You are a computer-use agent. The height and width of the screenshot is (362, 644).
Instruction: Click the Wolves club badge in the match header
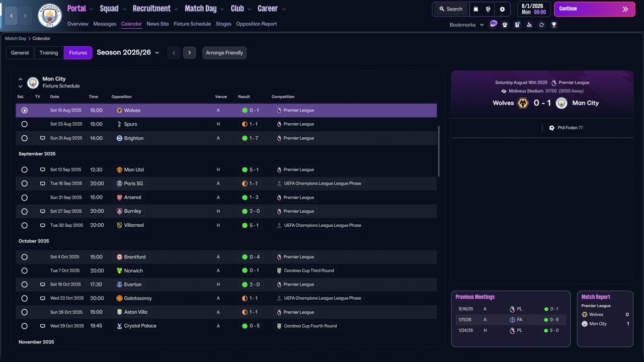(x=523, y=103)
